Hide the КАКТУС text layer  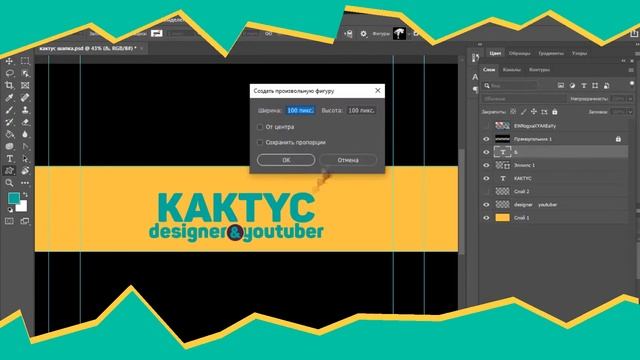coord(486,178)
